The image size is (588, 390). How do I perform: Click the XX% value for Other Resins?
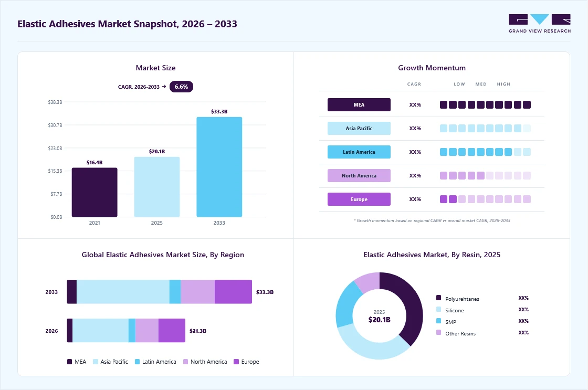pos(523,333)
